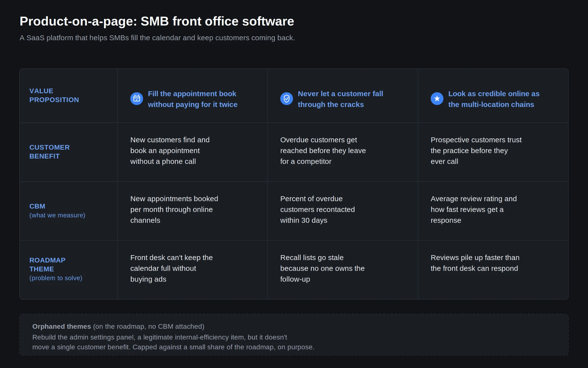Click the shield check icon beside Never let a customer
588x368 pixels.
click(287, 98)
